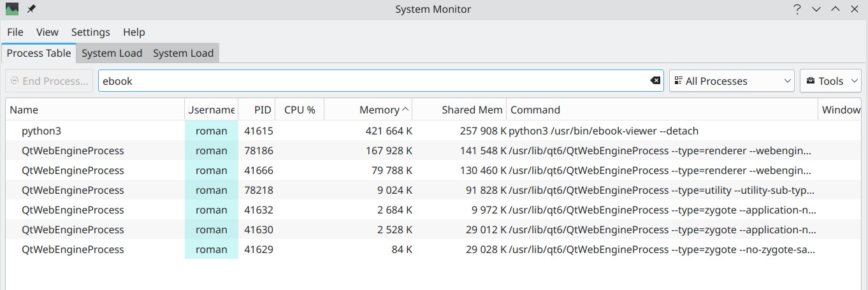
Task: Open the All Processes filter dropdown
Action: click(x=732, y=81)
